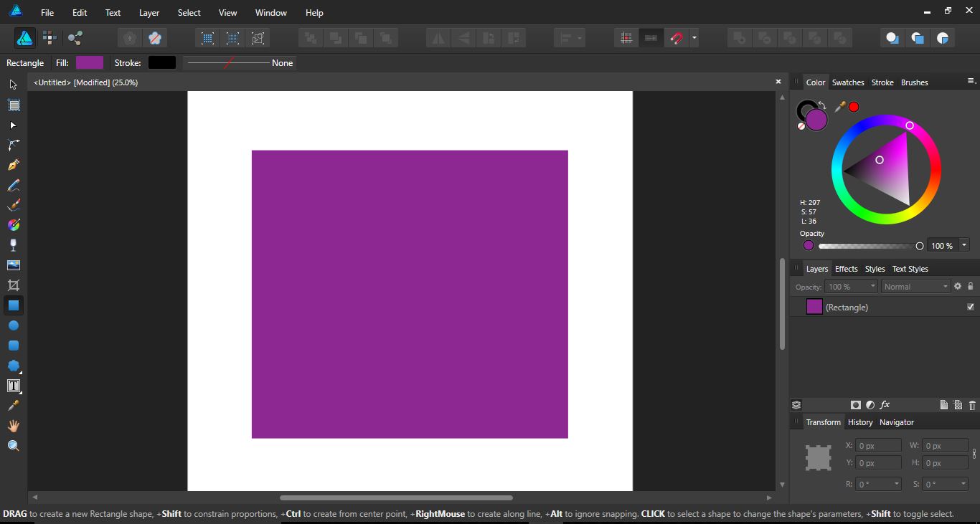The image size is (980, 524).
Task: Switch to the Swatches tab
Action: [x=848, y=82]
